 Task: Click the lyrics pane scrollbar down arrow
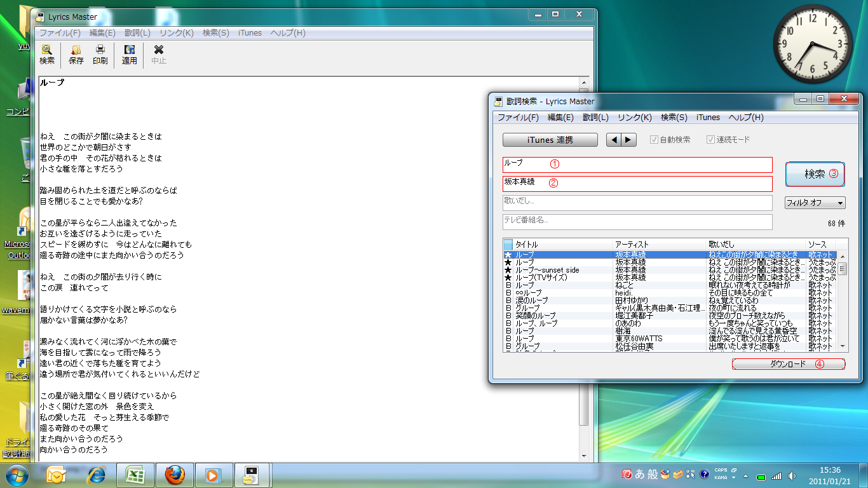(583, 456)
